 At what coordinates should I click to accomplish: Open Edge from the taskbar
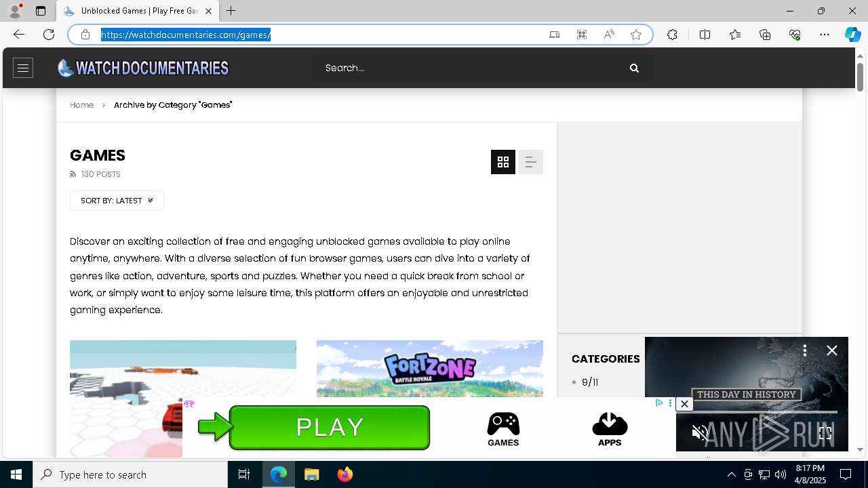pyautogui.click(x=279, y=474)
